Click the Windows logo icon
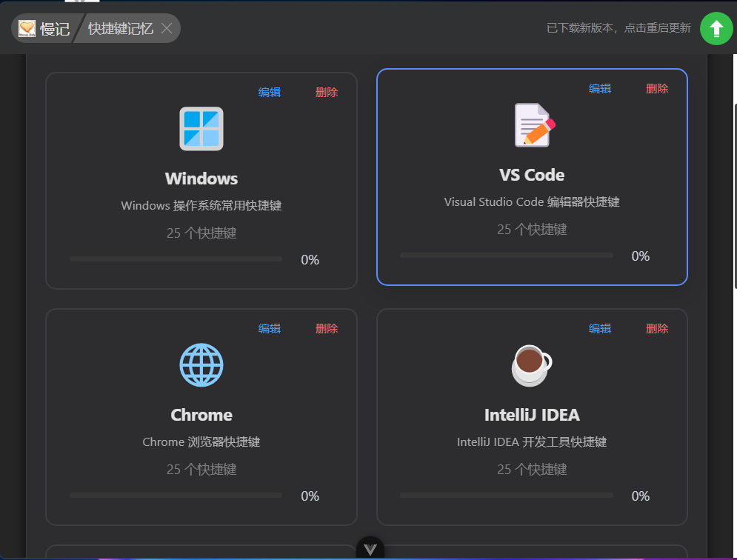The width and height of the screenshot is (737, 560). pos(201,129)
